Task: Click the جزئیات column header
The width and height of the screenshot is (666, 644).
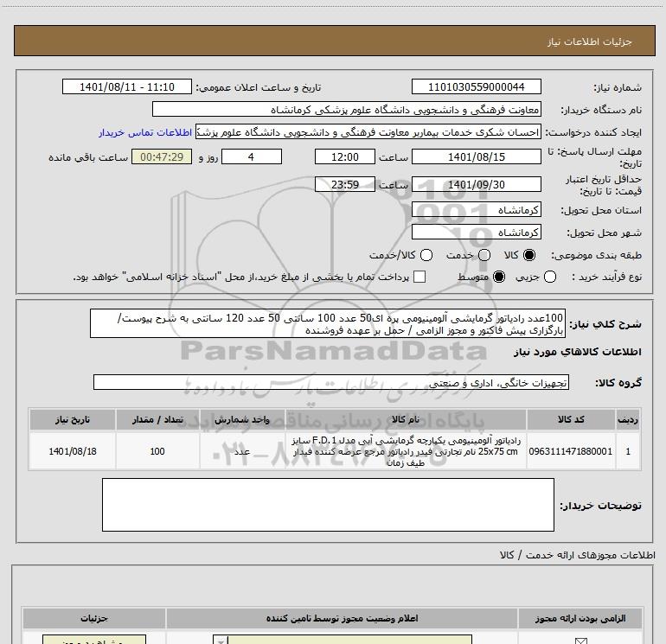Action: click(94, 619)
